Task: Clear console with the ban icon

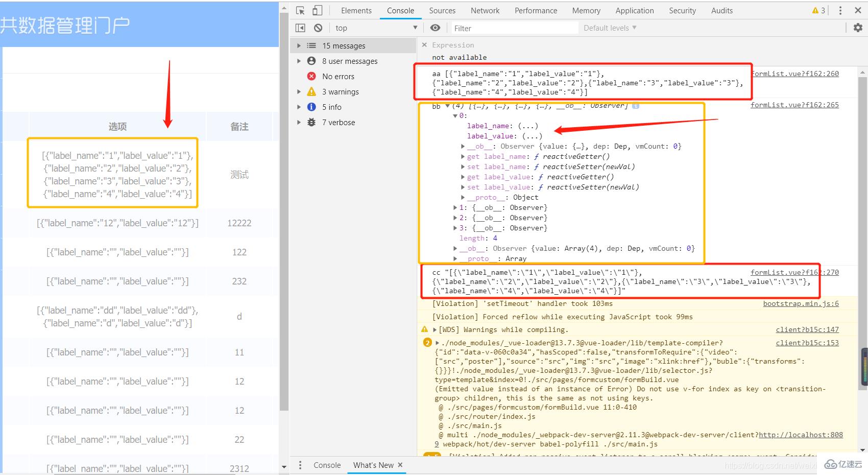Action: pyautogui.click(x=318, y=28)
